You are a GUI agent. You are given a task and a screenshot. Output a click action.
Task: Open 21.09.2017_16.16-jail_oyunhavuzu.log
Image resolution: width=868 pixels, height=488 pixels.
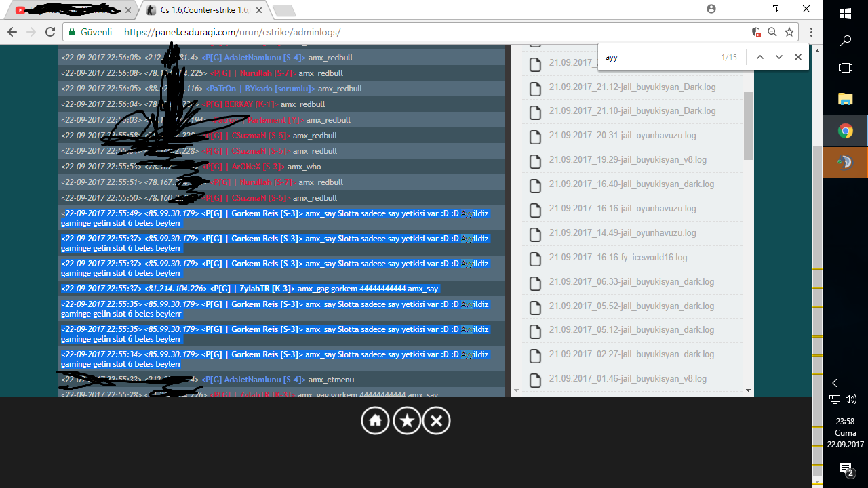point(623,209)
